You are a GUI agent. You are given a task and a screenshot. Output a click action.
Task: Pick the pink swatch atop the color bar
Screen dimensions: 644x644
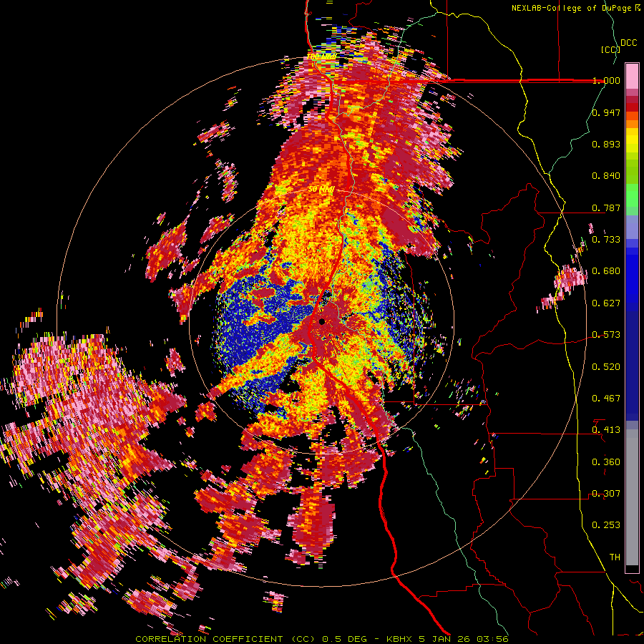tap(632, 76)
